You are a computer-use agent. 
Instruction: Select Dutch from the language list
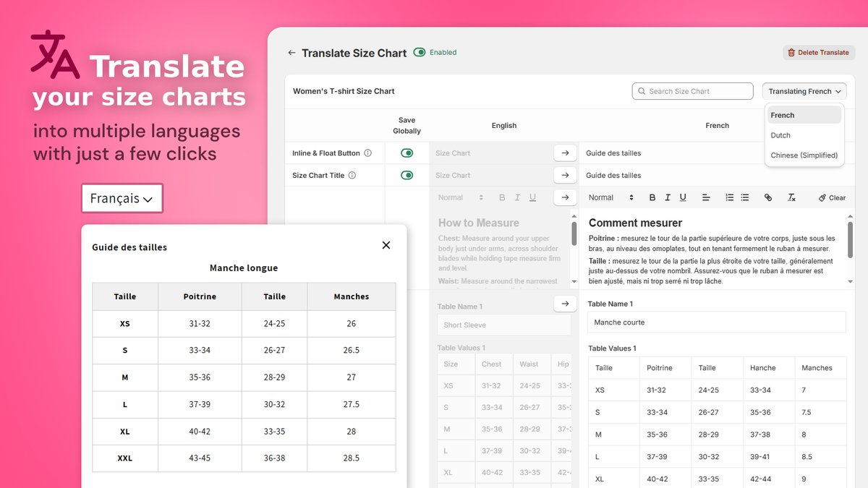tap(804, 135)
